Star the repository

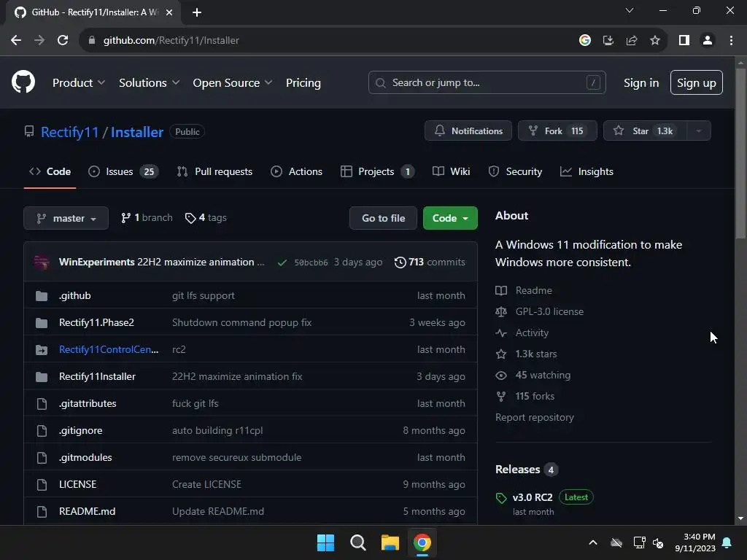click(x=645, y=131)
